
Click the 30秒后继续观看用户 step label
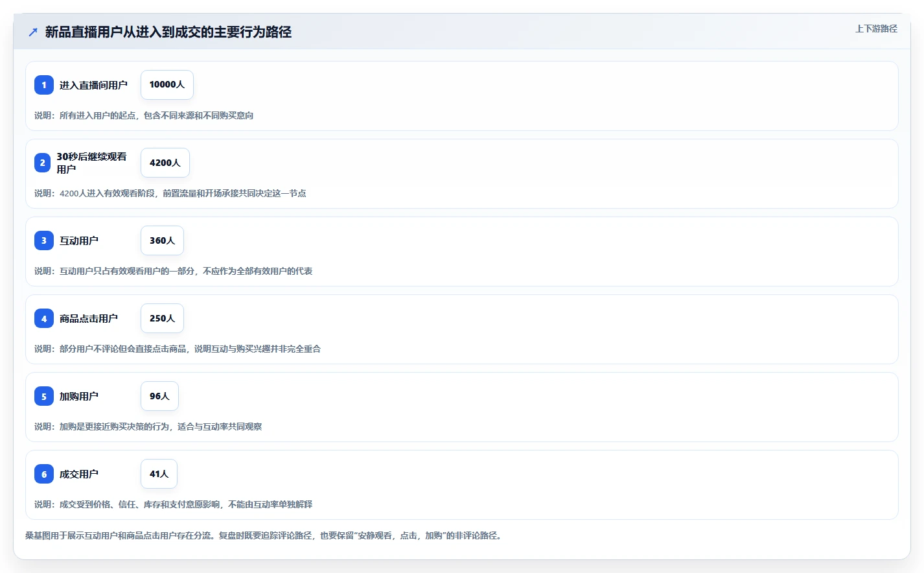[91, 163]
